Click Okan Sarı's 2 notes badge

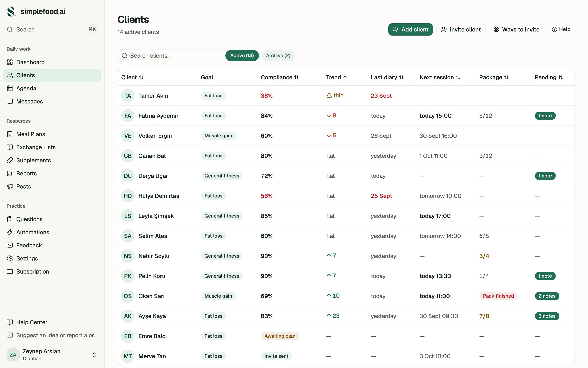click(547, 296)
